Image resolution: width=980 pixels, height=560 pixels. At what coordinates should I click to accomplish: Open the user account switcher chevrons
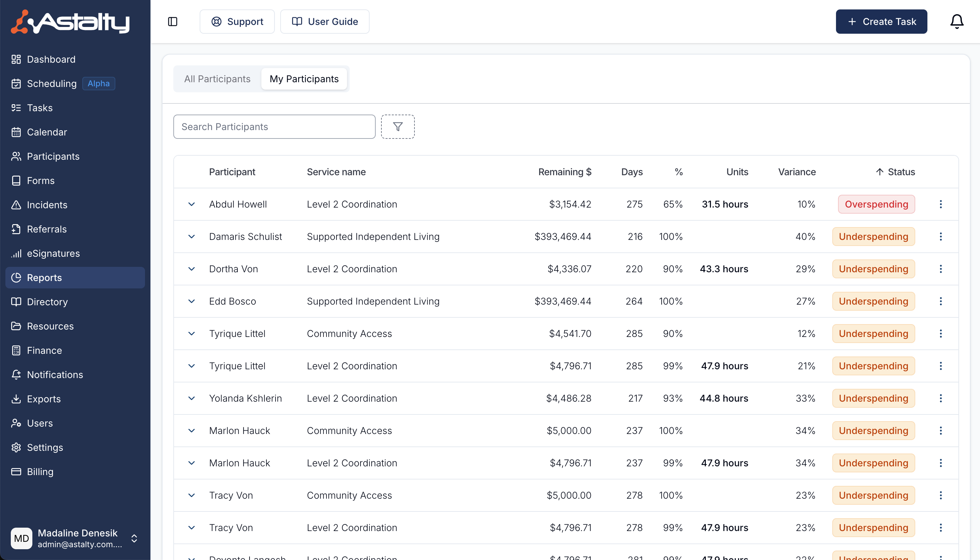coord(134,538)
